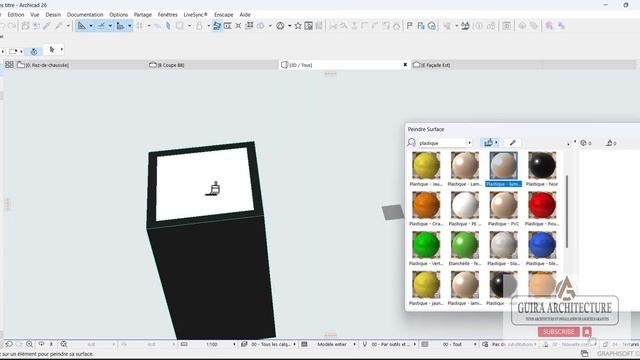
Task: Click the scissors split tool icon
Action: click(333, 26)
